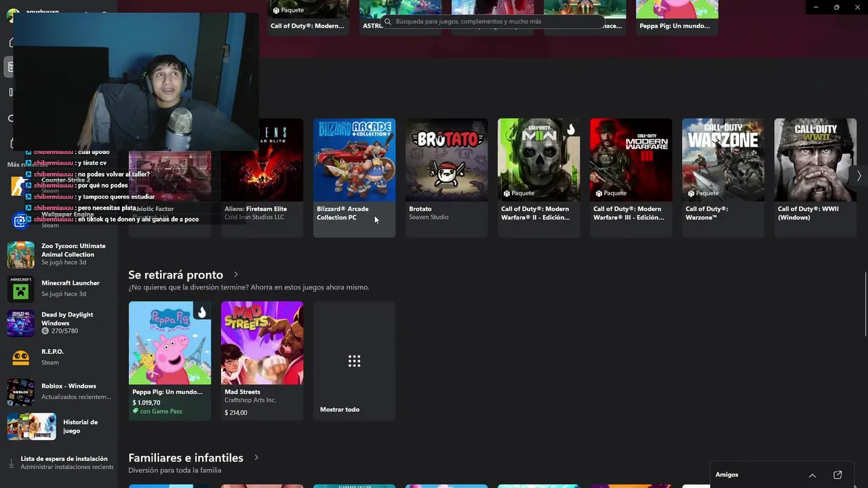Open the Counter-Strike 2 icon in sidebar
This screenshot has width=868, height=488.
[x=18, y=185]
